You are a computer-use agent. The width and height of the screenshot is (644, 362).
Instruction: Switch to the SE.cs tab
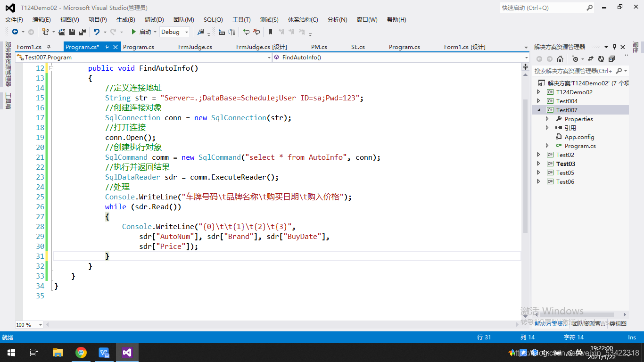(358, 47)
